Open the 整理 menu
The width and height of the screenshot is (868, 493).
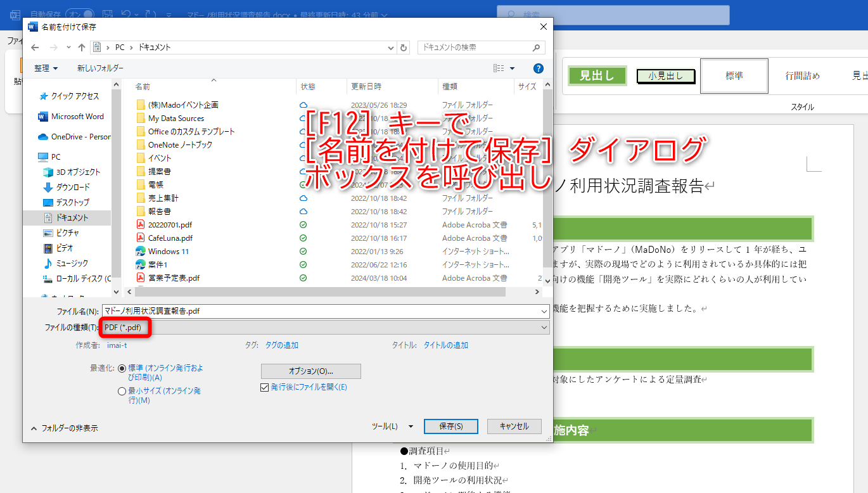(x=45, y=68)
